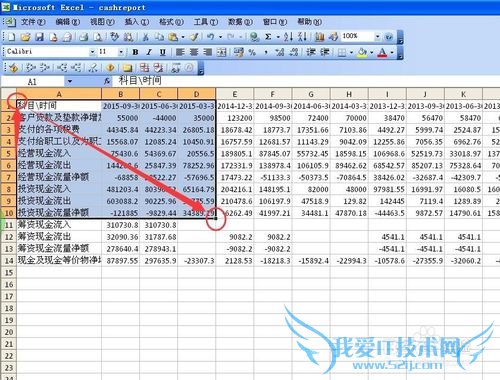Open Print Preview from the toolbar
The height and width of the screenshot is (380, 500).
coord(98,37)
